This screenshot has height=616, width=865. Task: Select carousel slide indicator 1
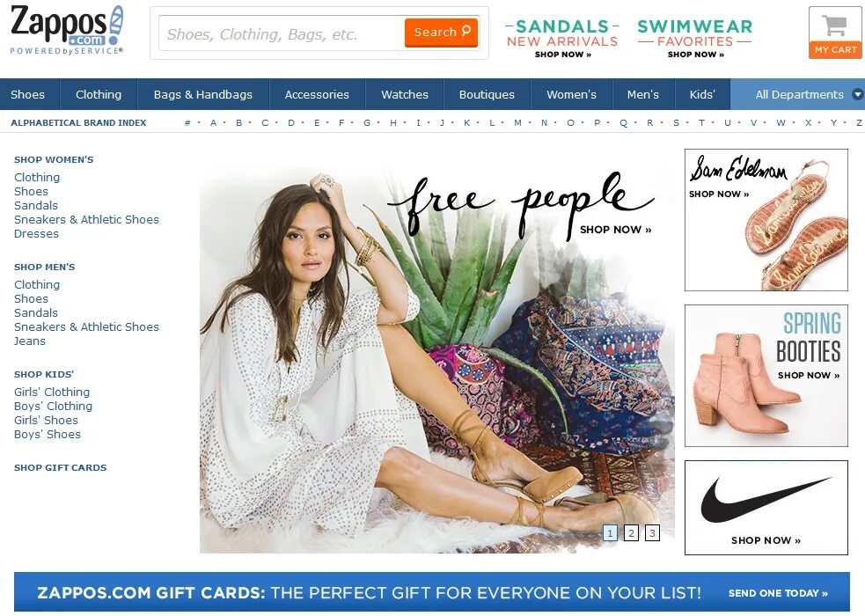point(610,532)
